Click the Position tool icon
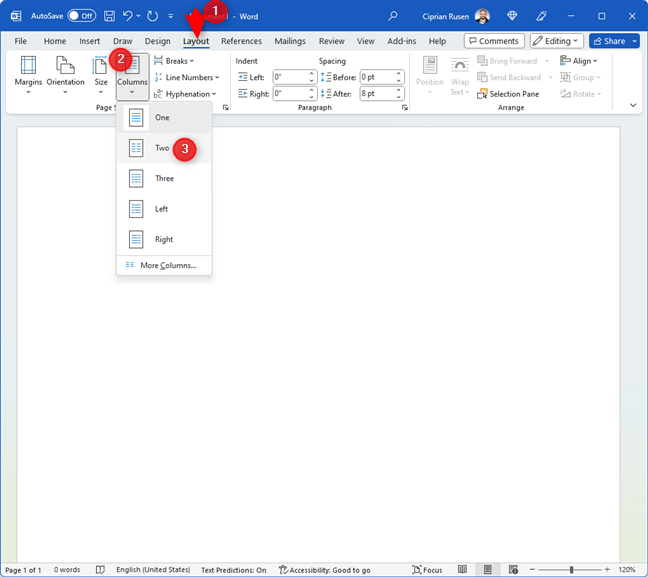Image resolution: width=648 pixels, height=577 pixels. (x=430, y=66)
